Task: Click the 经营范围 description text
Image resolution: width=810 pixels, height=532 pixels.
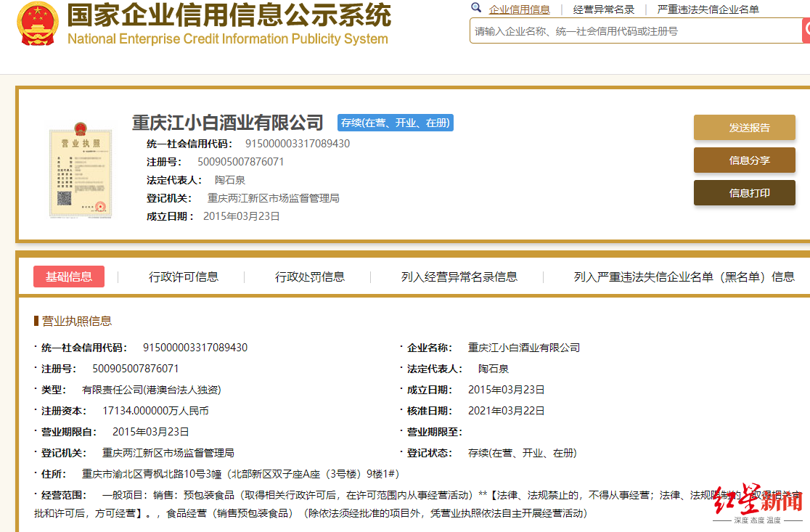Action: tap(418, 504)
